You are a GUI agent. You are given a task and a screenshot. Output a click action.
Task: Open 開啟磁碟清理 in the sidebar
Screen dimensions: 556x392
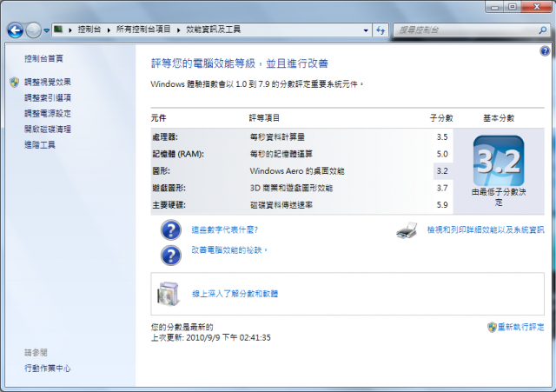coord(48,130)
